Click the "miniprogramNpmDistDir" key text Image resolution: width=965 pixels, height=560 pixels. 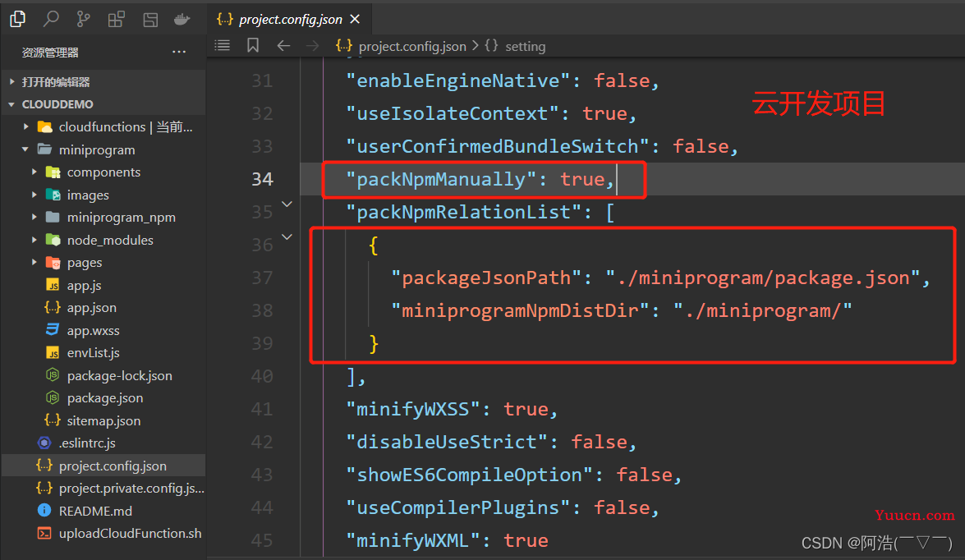[520, 310]
